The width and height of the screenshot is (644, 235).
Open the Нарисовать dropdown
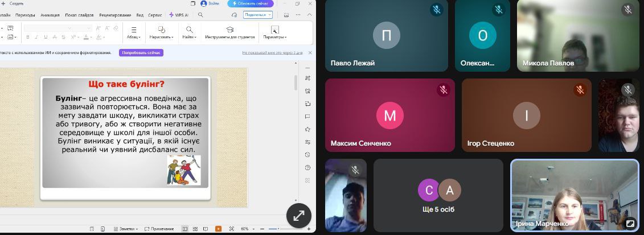tap(161, 33)
